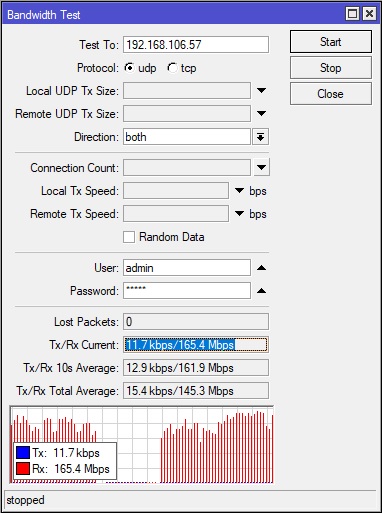Click the 'Protocol:' label
The image size is (382, 513).
[x=98, y=68]
